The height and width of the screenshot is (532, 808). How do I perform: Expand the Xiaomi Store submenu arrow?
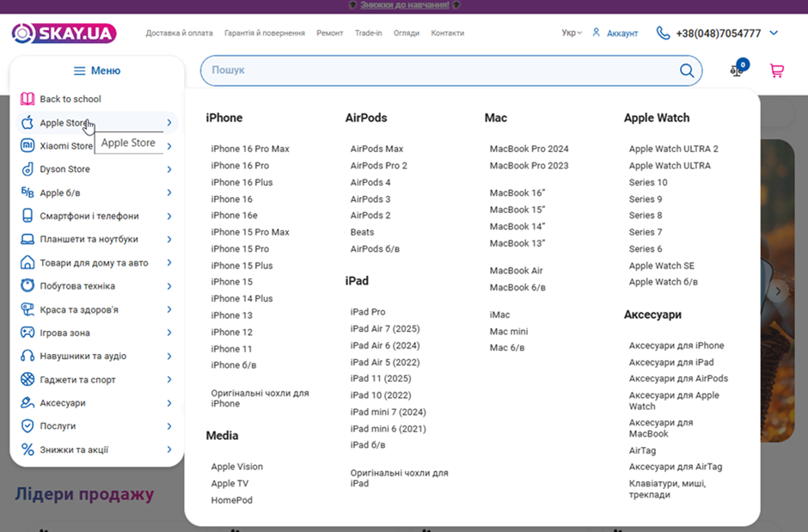click(169, 146)
